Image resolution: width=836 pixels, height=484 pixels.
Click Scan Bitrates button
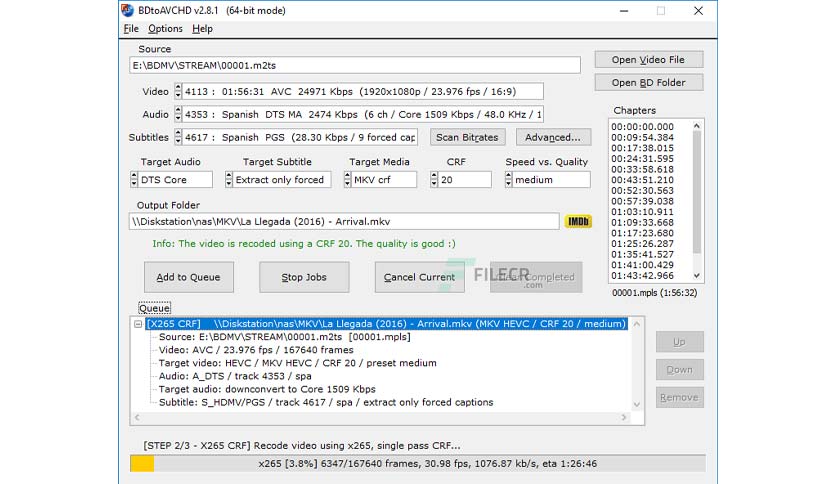[x=467, y=138]
